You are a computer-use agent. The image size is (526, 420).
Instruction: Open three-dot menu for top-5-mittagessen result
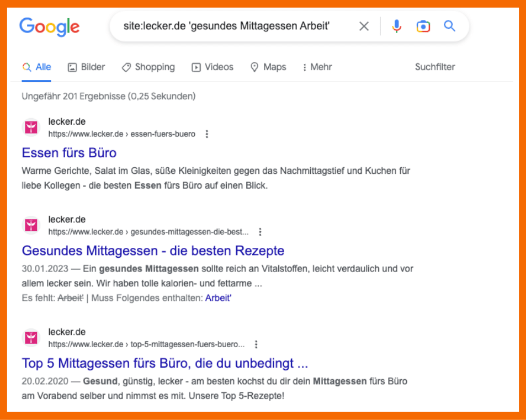(x=256, y=344)
